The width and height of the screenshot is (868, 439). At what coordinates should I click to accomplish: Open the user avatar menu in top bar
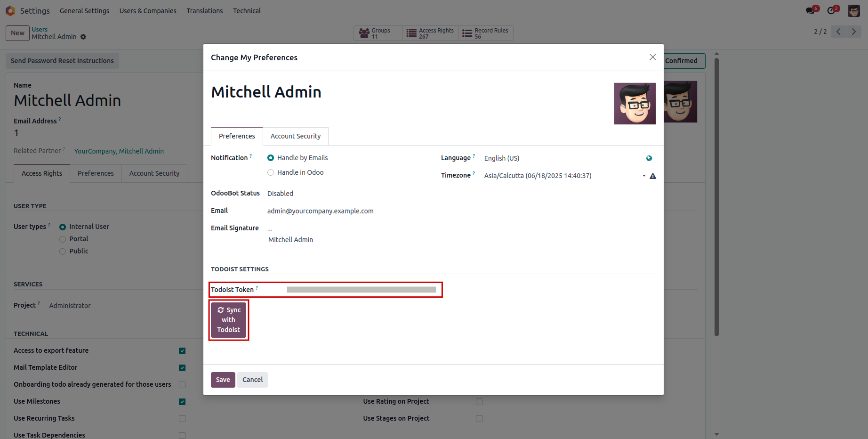tap(854, 11)
